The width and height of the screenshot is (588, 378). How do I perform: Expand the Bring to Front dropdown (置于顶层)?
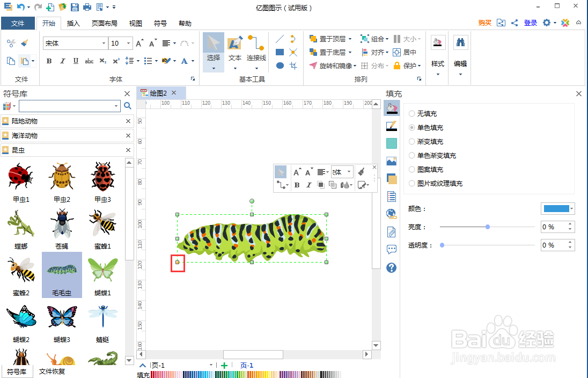pyautogui.click(x=350, y=39)
